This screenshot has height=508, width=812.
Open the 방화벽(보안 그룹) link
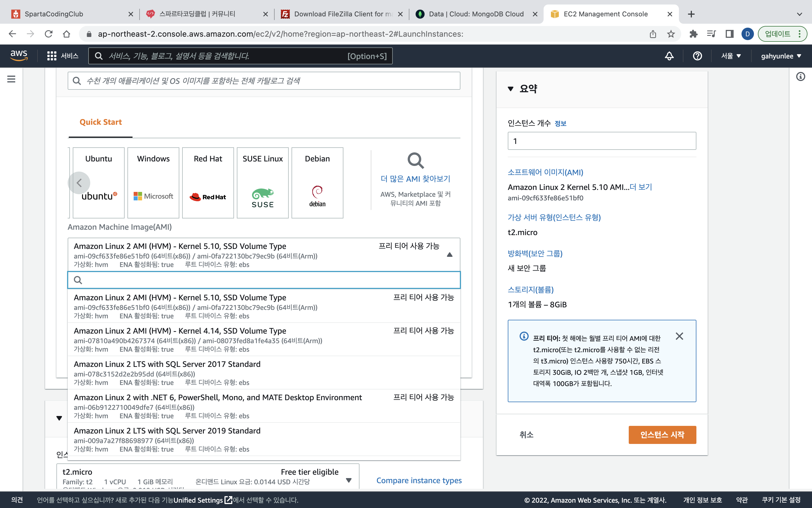click(535, 253)
